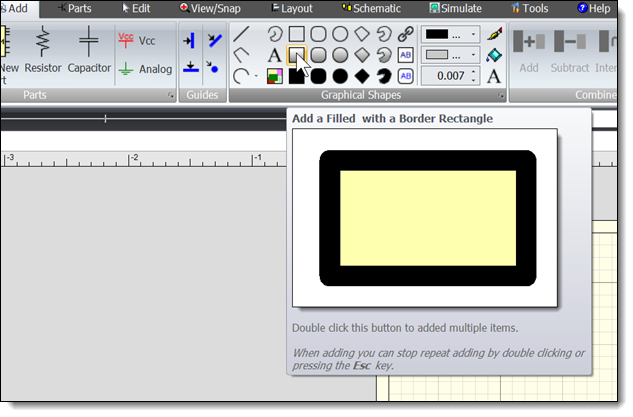
Task: Click the Subtract combine shapes button
Action: [x=570, y=50]
